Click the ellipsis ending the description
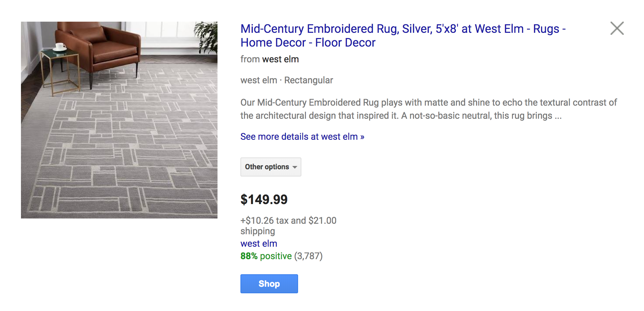Image resolution: width=644 pixels, height=311 pixels. [558, 116]
